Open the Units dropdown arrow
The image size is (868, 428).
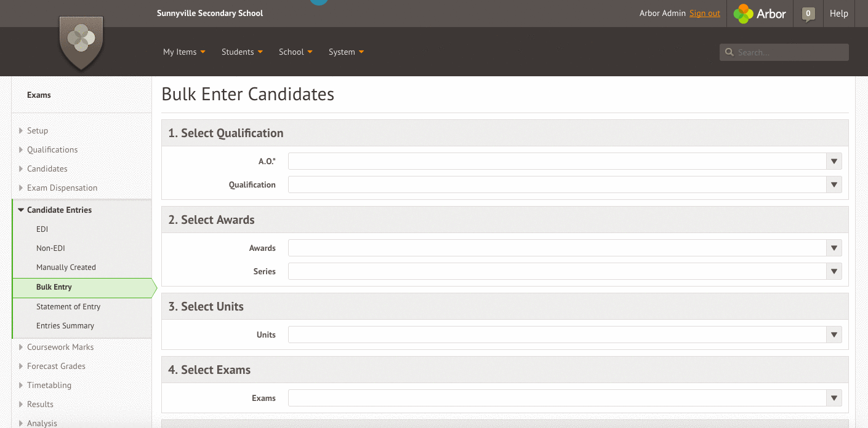point(834,335)
